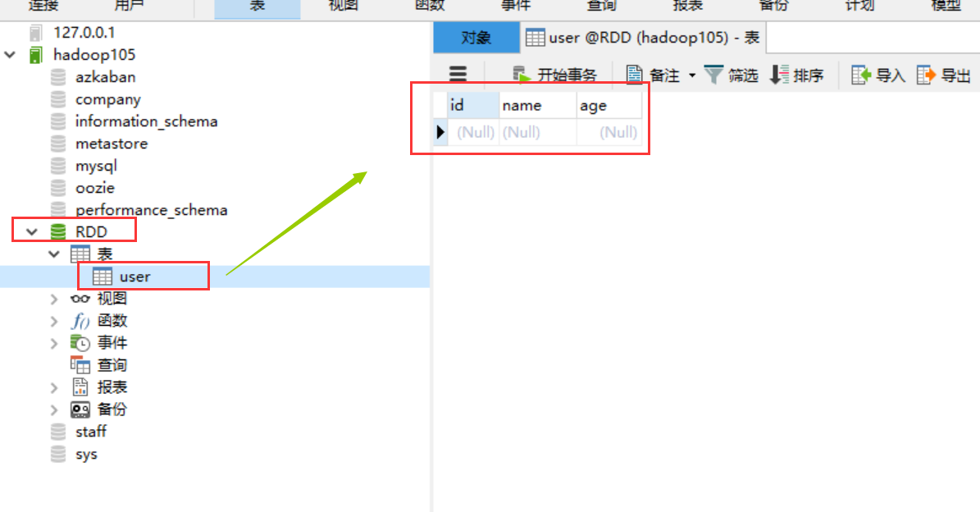Click the sys database icon

(x=58, y=455)
